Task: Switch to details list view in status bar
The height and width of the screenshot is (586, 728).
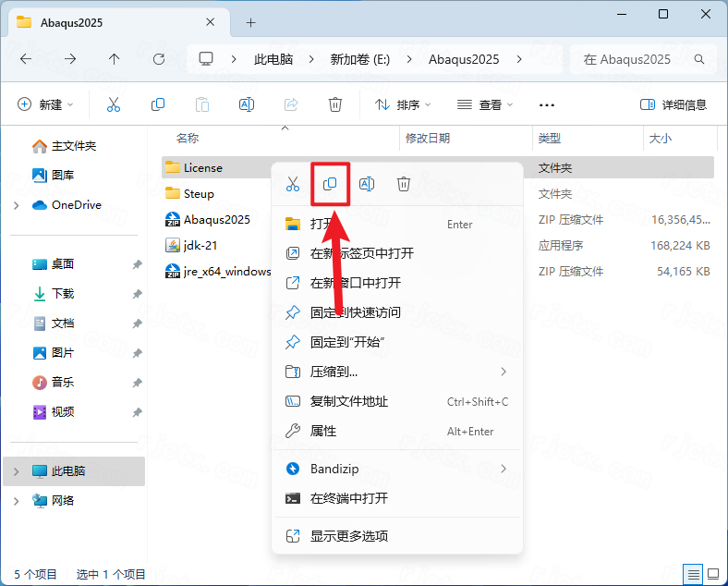Action: [x=693, y=574]
